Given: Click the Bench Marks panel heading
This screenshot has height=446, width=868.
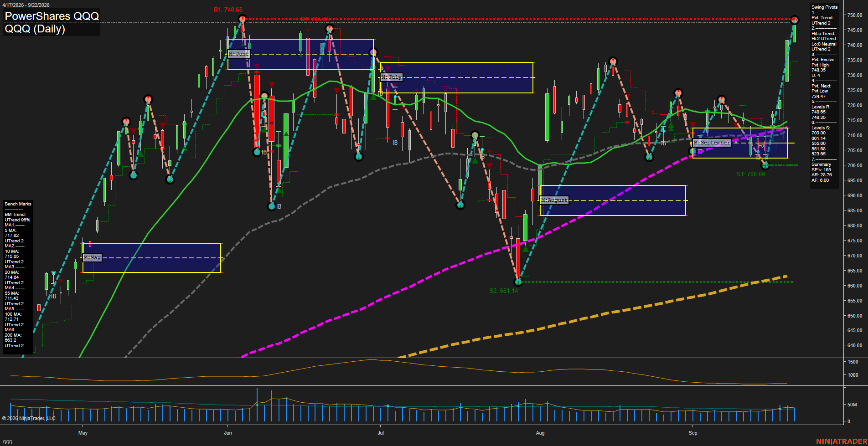Looking at the screenshot, I should [x=18, y=204].
